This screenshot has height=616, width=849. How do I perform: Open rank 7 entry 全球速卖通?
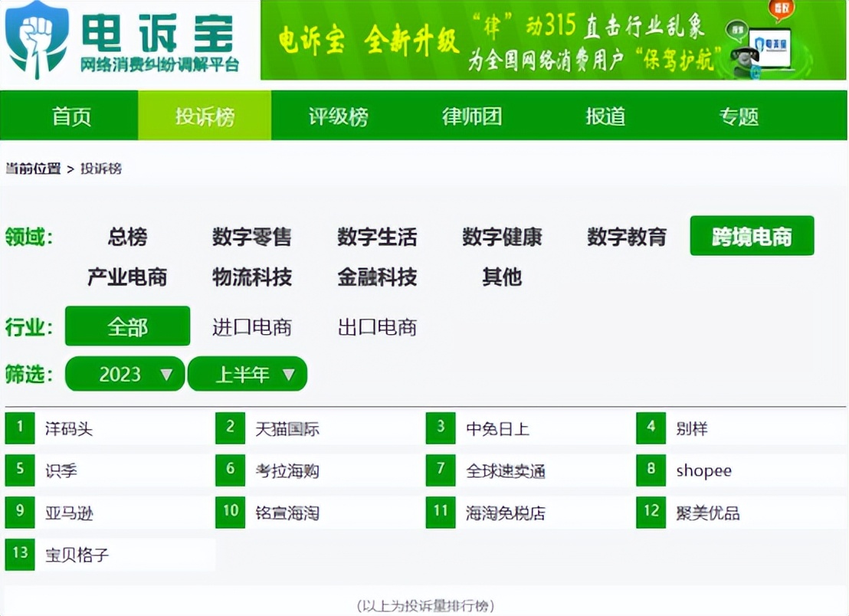coord(505,470)
